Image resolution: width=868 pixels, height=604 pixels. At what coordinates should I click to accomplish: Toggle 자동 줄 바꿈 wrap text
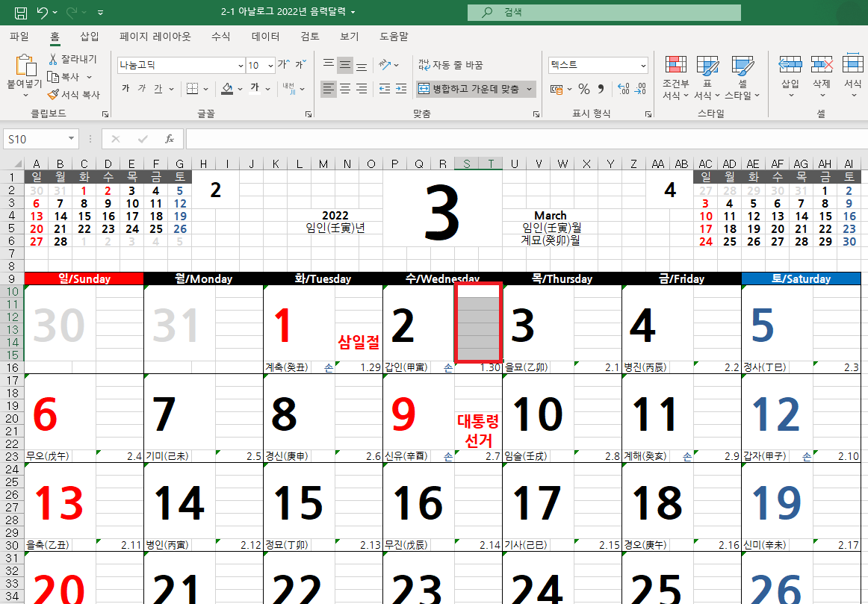pyautogui.click(x=450, y=65)
